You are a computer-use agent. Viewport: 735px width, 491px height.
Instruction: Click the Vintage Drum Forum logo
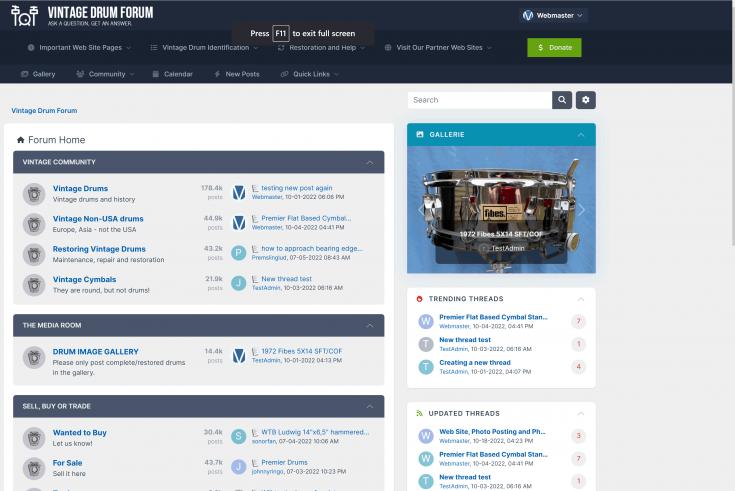pyautogui.click(x=84, y=15)
